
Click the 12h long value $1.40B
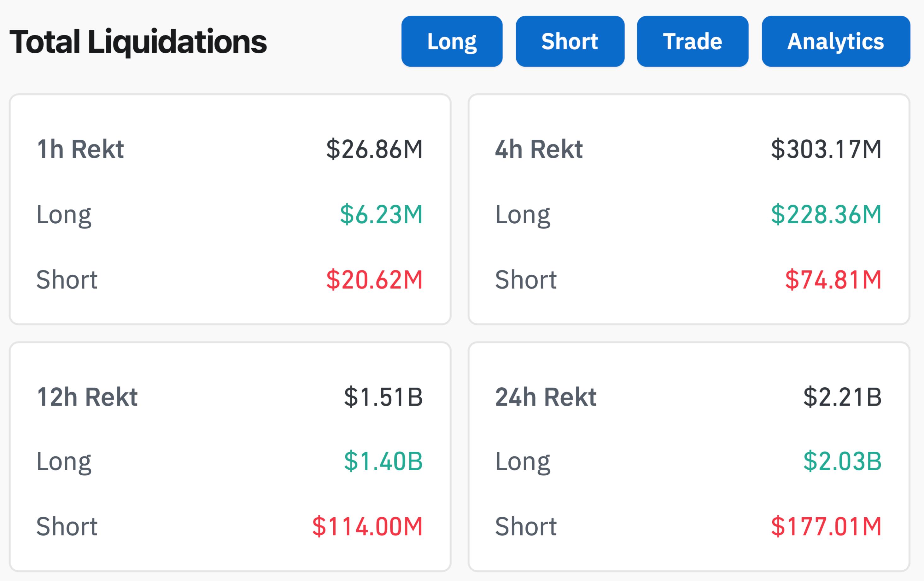tap(383, 461)
